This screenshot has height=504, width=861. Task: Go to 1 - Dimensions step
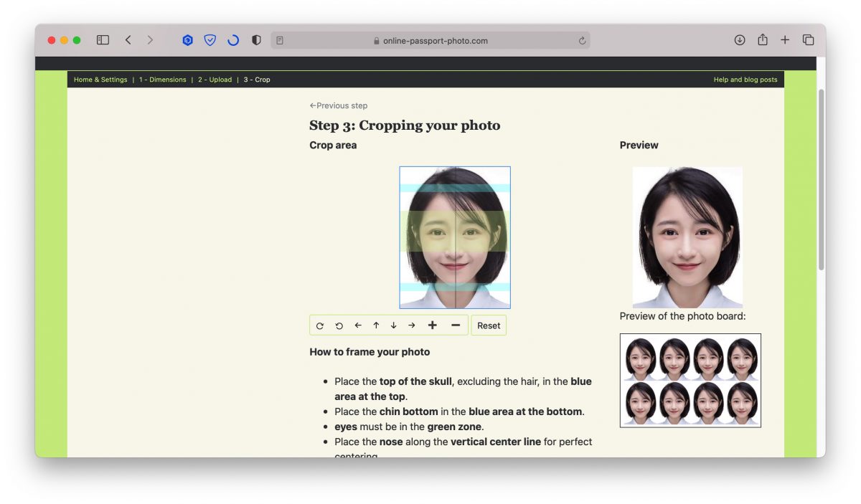point(163,80)
